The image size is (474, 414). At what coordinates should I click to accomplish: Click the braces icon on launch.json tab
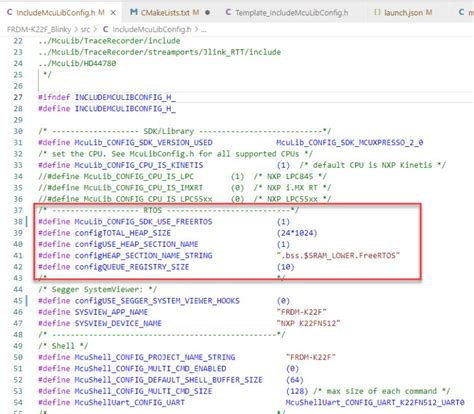point(377,13)
